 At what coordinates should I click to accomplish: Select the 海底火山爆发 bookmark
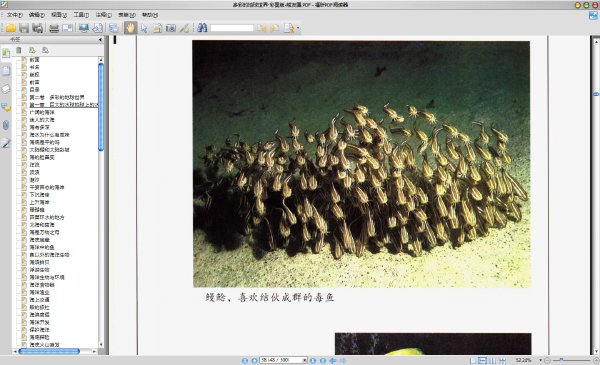click(x=44, y=345)
